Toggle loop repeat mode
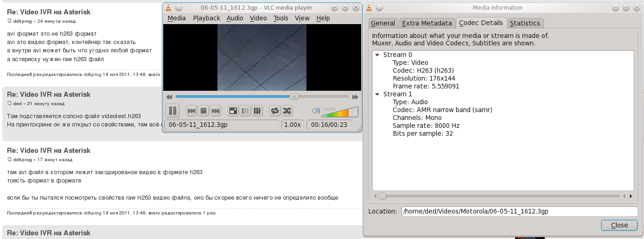 click(275, 111)
